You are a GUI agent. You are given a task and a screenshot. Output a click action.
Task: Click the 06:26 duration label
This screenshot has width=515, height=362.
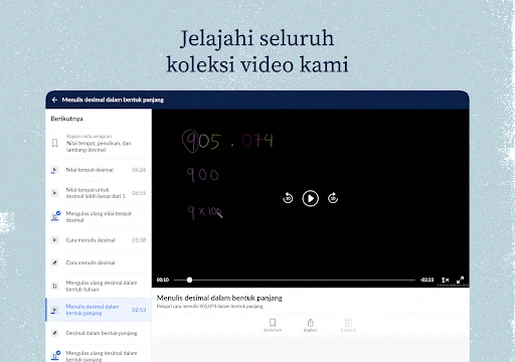pyautogui.click(x=139, y=170)
